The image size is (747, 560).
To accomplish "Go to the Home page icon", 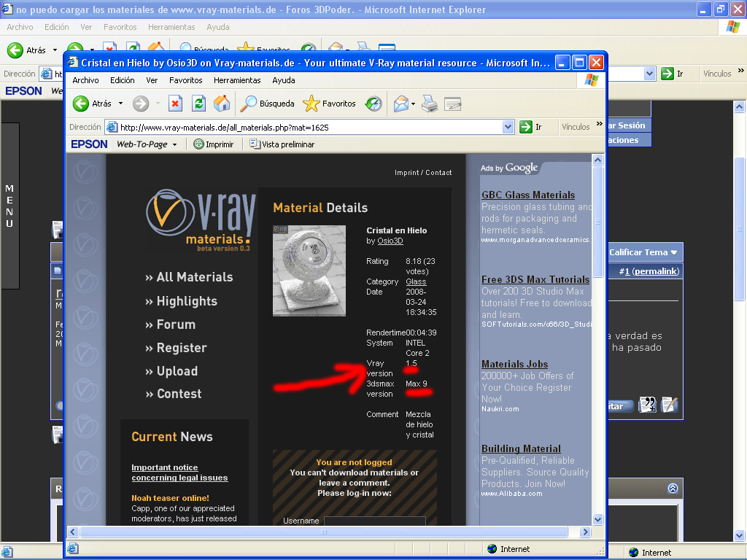I will (222, 104).
